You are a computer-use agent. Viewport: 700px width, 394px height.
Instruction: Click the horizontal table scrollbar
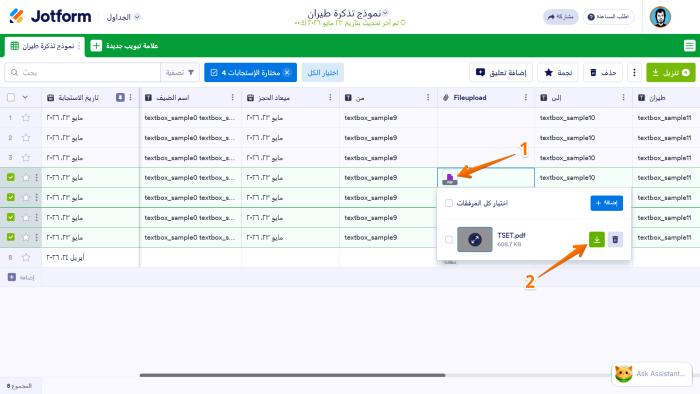pyautogui.click(x=292, y=375)
